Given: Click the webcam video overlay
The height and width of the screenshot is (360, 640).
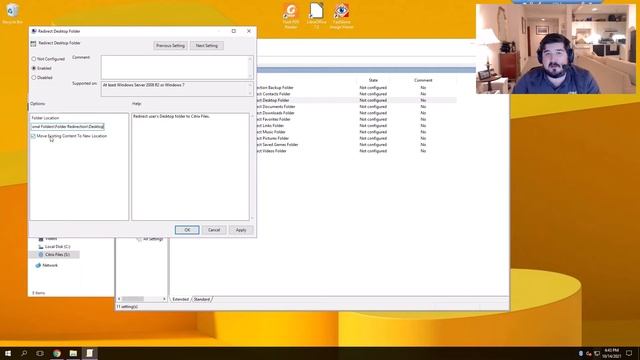Looking at the screenshot, I should coord(556,49).
